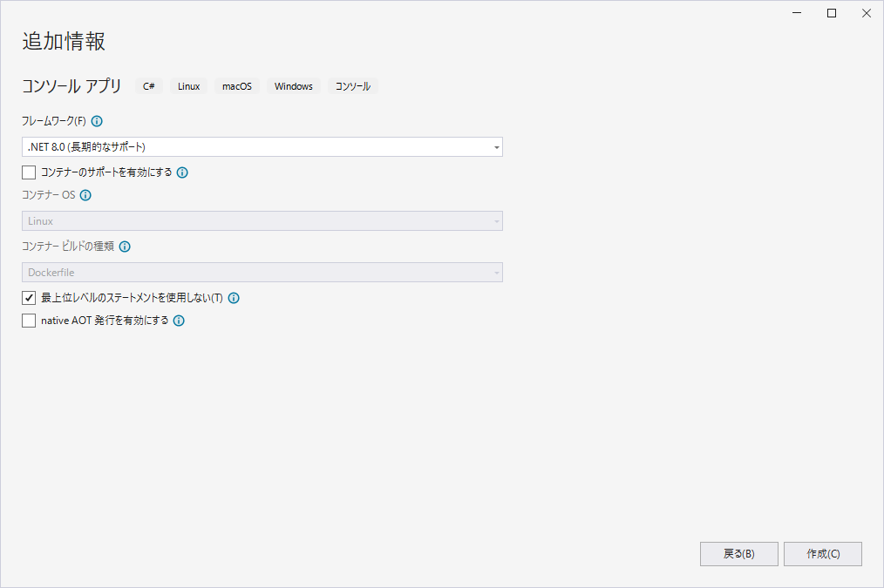884x588 pixels.
Task: Enable the コンテナーのサポートを有効にする checkbox
Action: [x=29, y=172]
